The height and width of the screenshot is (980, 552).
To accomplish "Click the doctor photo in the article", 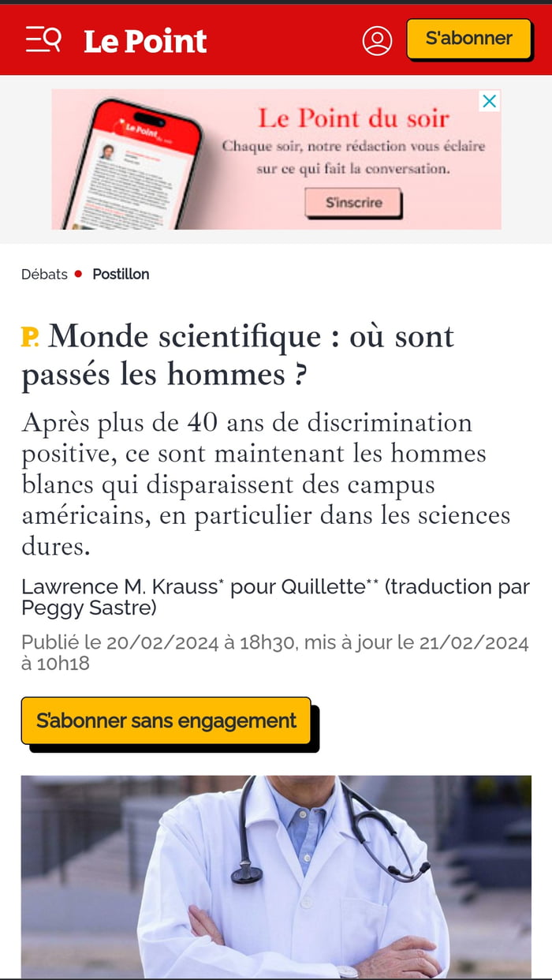I will (276, 876).
